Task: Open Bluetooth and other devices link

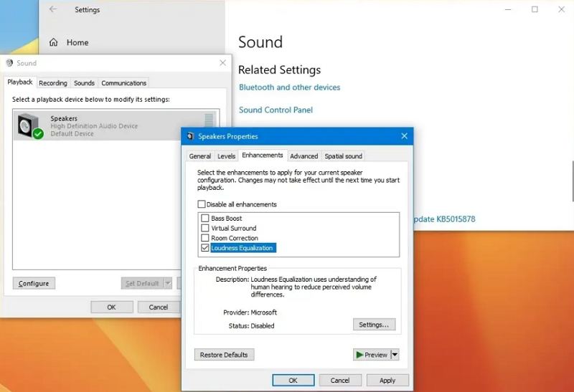Action: coord(290,87)
